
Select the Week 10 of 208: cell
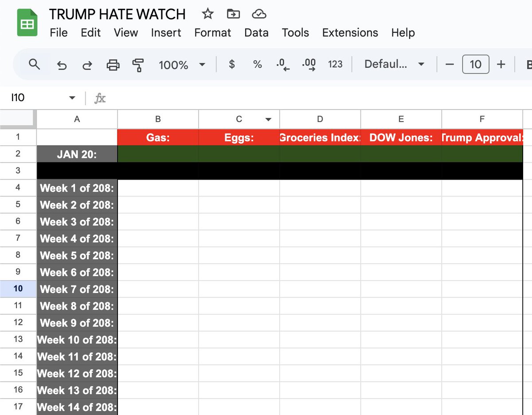click(77, 340)
